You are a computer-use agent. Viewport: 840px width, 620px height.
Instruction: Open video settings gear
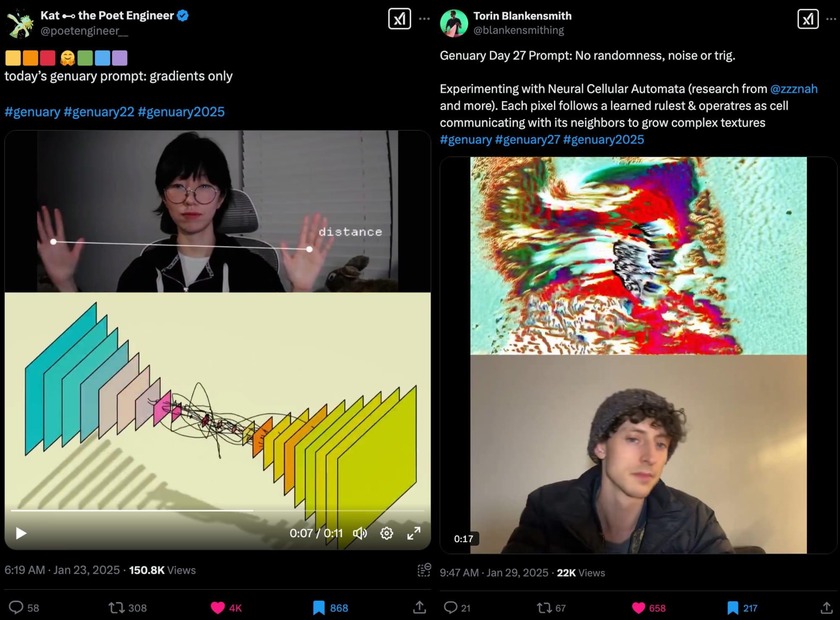point(386,533)
